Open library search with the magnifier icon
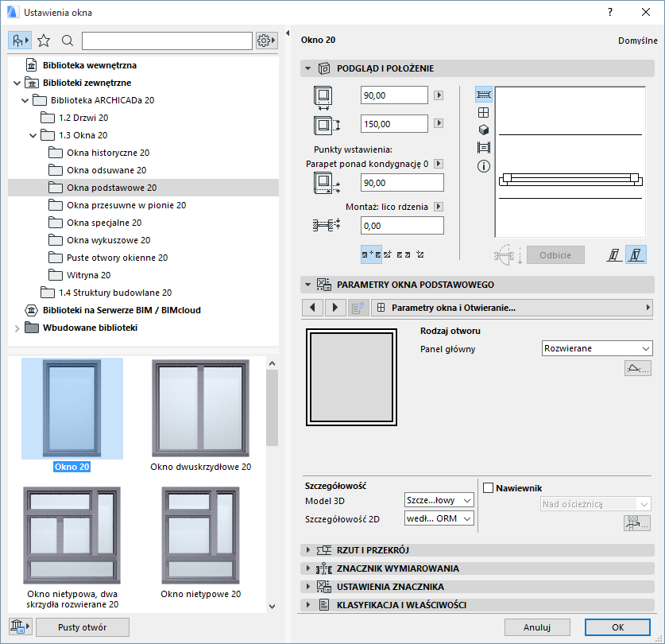665x644 pixels. pos(68,40)
